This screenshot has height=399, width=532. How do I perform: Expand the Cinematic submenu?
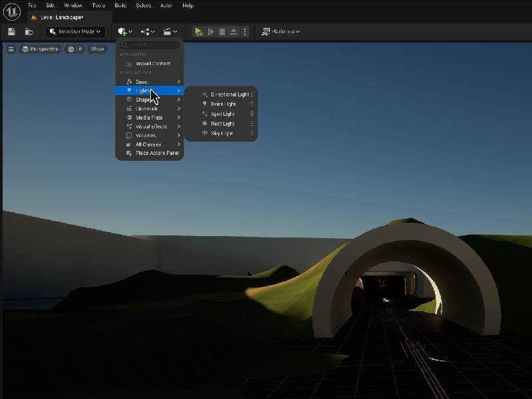(x=150, y=108)
